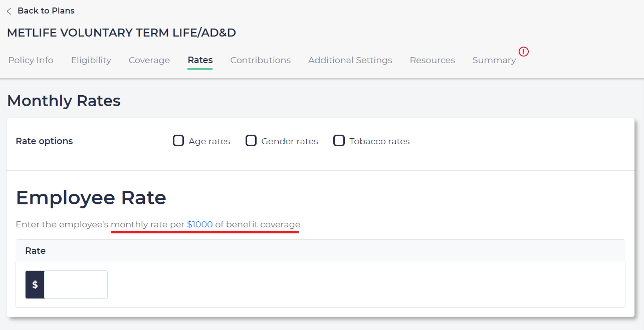Select the Rates tab
Screen dimensions: 644x330
coord(200,60)
